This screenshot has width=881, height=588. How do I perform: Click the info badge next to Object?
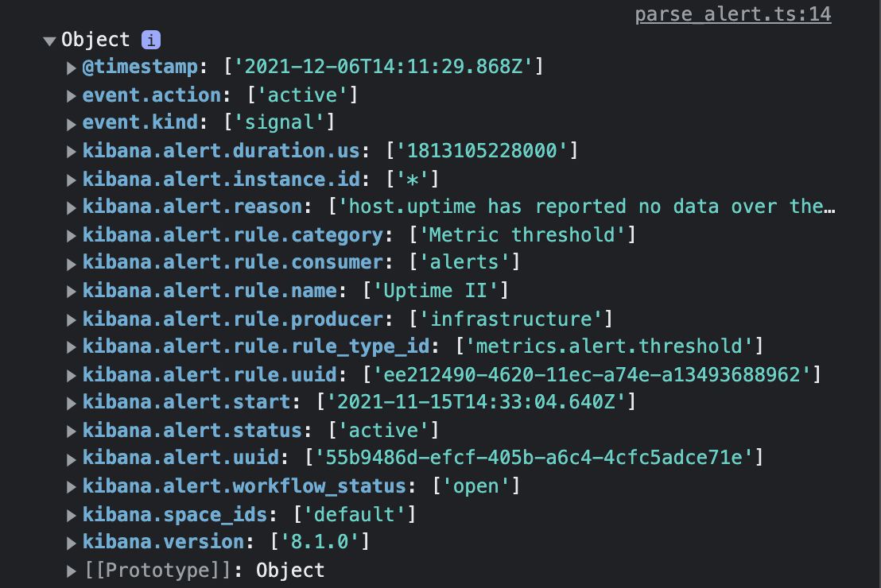(149, 39)
